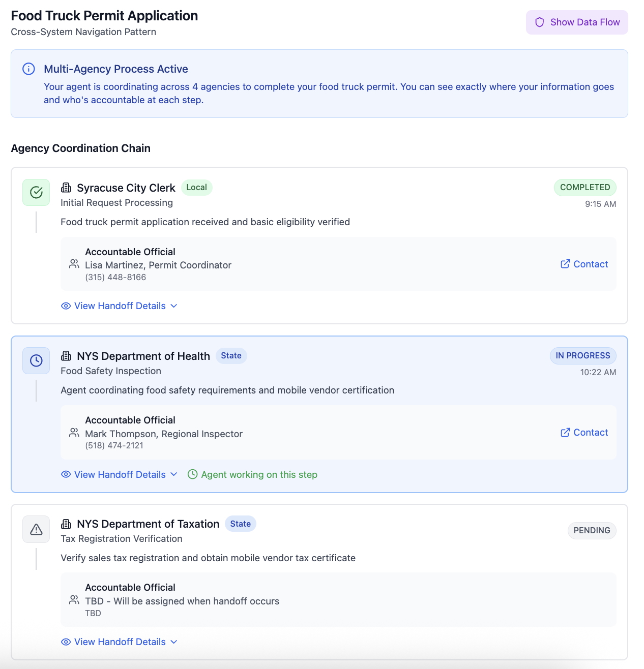This screenshot has height=669, width=644.
Task: Click the person icon next to Lisa Martinez
Action: 74,264
